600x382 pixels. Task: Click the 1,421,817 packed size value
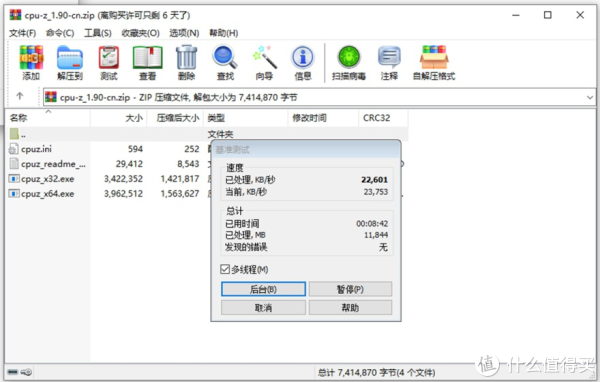tap(180, 179)
